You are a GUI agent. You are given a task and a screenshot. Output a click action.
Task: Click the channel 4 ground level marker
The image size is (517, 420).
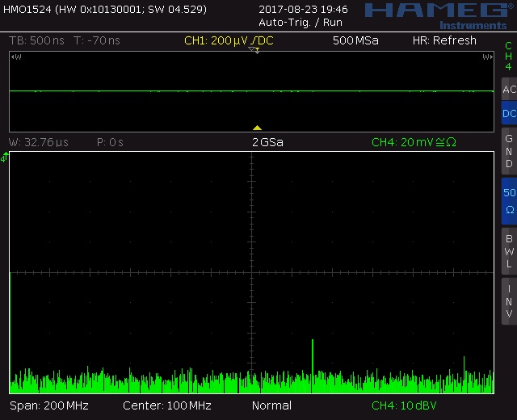click(4, 158)
